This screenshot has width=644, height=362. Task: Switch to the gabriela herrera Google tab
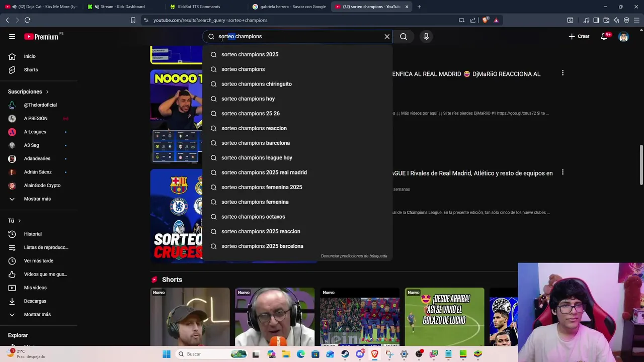pyautogui.click(x=289, y=7)
